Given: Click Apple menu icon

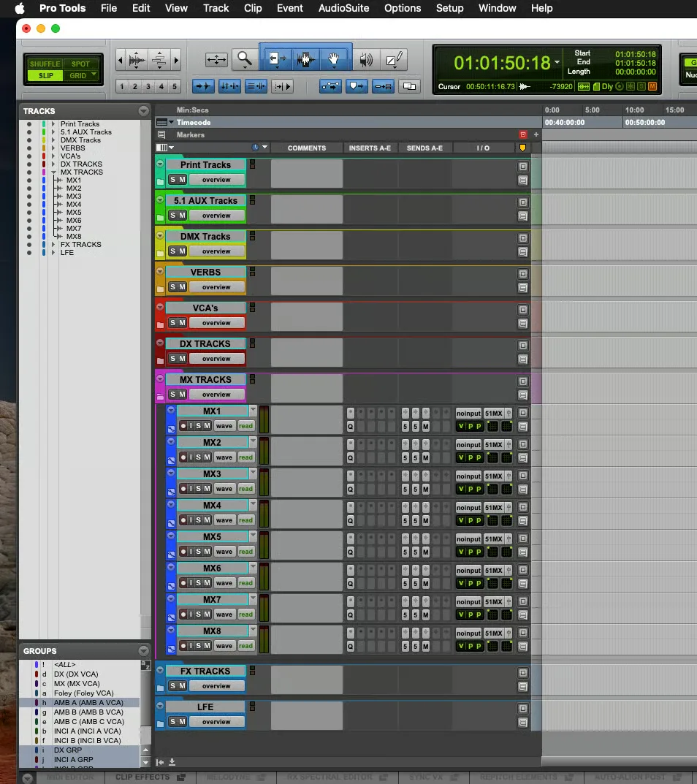Looking at the screenshot, I should click(x=20, y=8).
